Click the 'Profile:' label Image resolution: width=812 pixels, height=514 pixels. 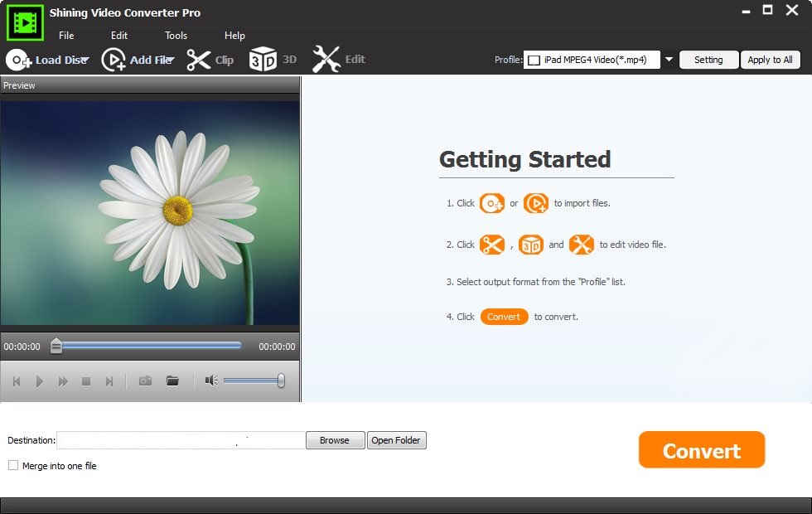click(508, 60)
